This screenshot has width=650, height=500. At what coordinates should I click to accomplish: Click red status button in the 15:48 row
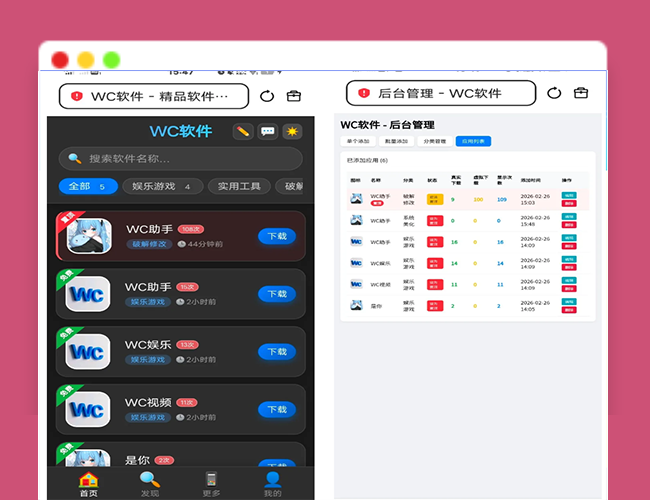tap(435, 221)
